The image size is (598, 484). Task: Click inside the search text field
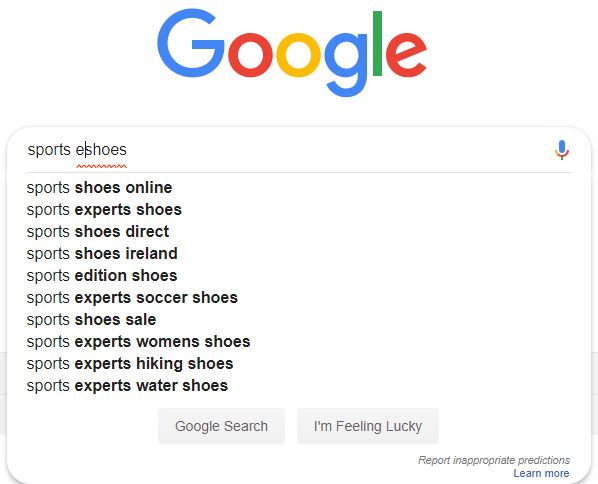(x=288, y=150)
